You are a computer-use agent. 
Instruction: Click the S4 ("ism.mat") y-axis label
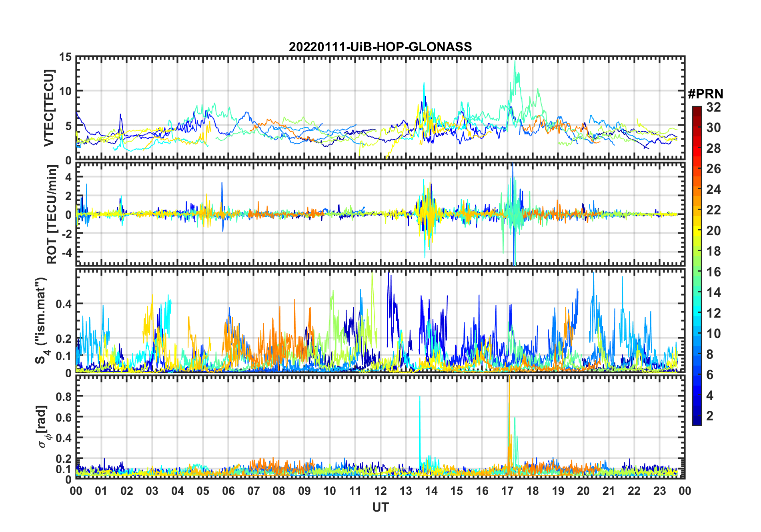pos(42,320)
